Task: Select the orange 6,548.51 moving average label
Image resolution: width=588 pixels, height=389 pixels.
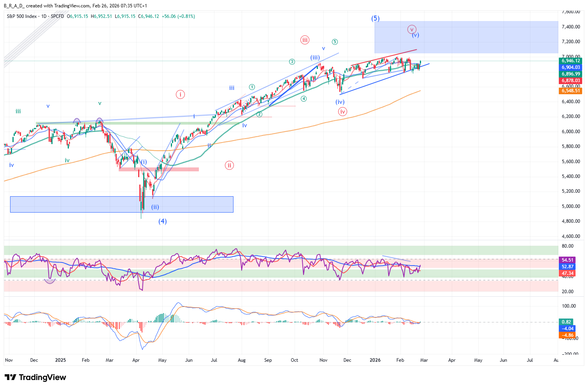Action: pyautogui.click(x=570, y=91)
